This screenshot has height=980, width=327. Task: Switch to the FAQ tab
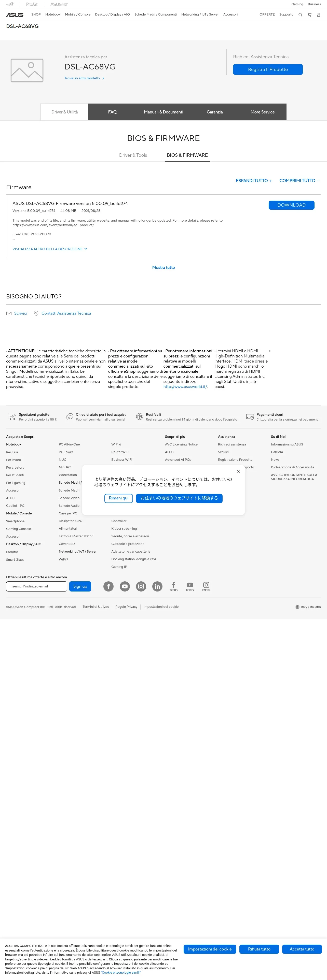click(x=112, y=112)
